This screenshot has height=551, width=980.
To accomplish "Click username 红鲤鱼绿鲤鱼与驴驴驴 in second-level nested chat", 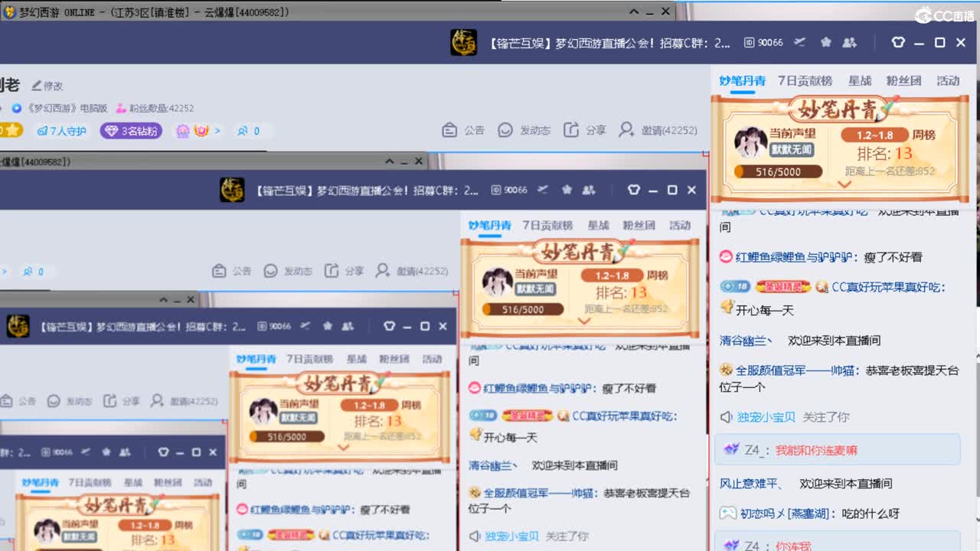I will coord(538,388).
